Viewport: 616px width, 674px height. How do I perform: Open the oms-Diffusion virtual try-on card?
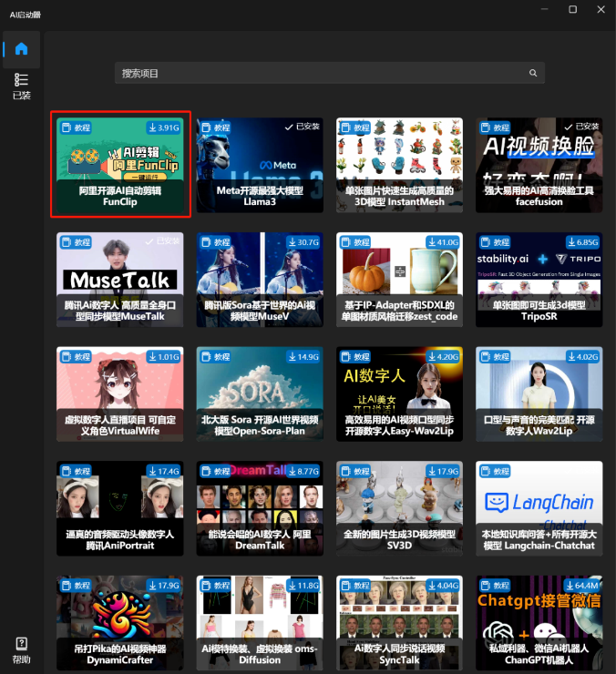coord(260,623)
